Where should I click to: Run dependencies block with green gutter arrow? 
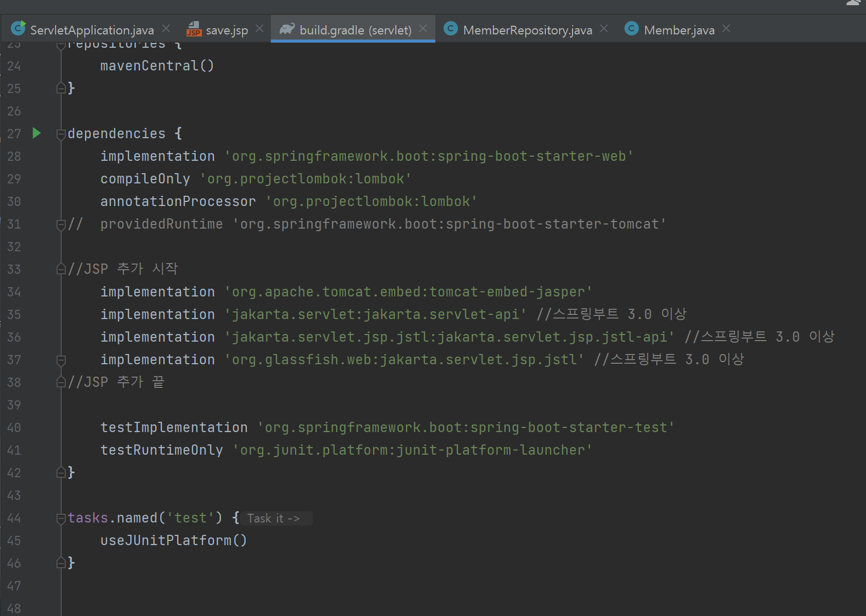pos(36,134)
